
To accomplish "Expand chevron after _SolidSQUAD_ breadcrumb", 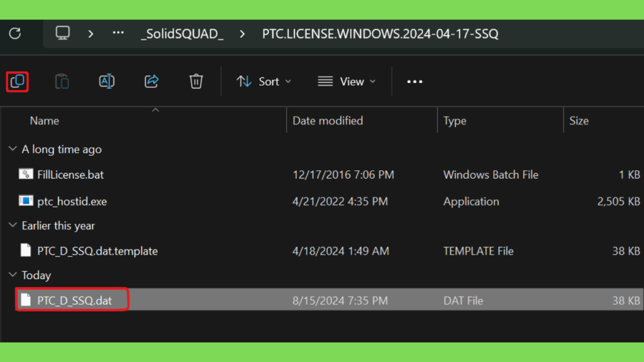I will click(x=242, y=34).
